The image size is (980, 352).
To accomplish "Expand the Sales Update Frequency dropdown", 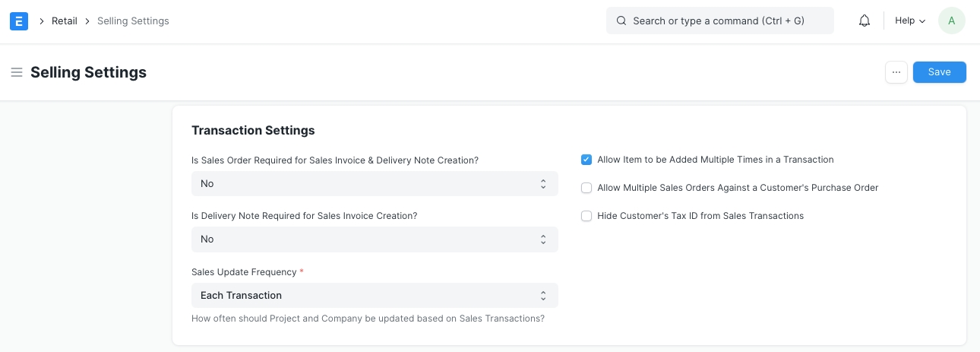I will (375, 295).
